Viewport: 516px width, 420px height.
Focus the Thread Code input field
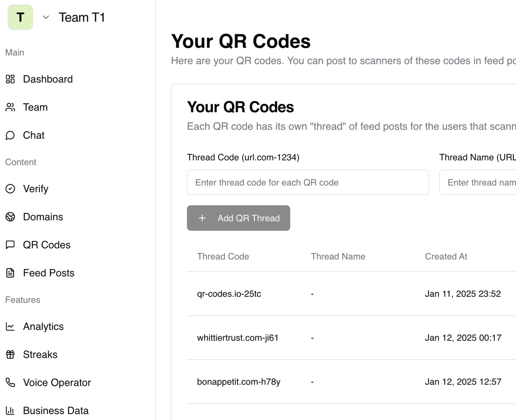pyautogui.click(x=307, y=182)
